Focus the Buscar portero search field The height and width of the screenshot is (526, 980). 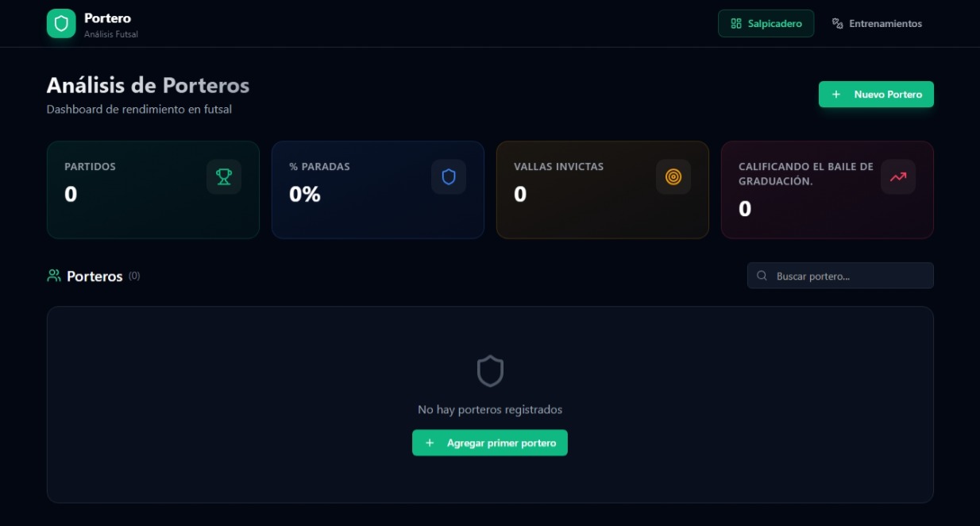click(x=840, y=276)
